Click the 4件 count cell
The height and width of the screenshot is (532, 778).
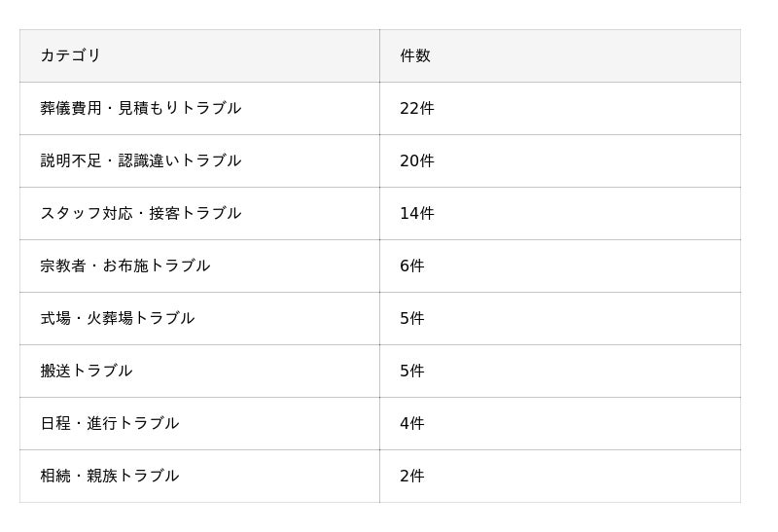pos(412,423)
